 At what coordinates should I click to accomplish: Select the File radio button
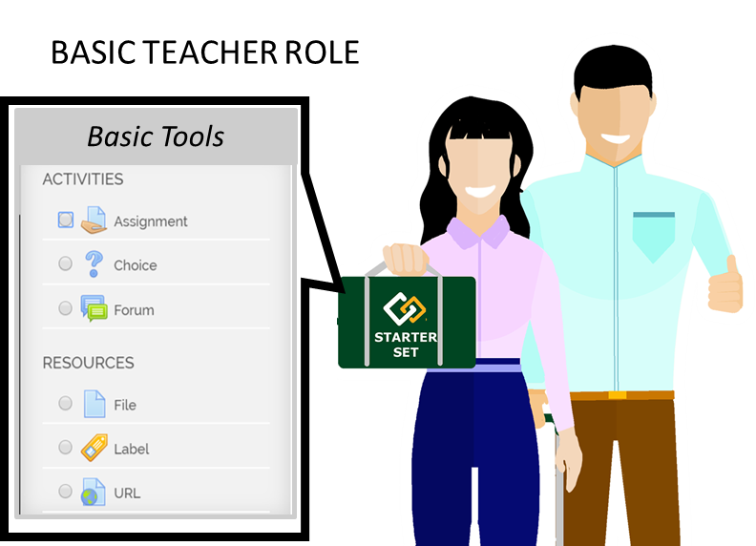[66, 403]
